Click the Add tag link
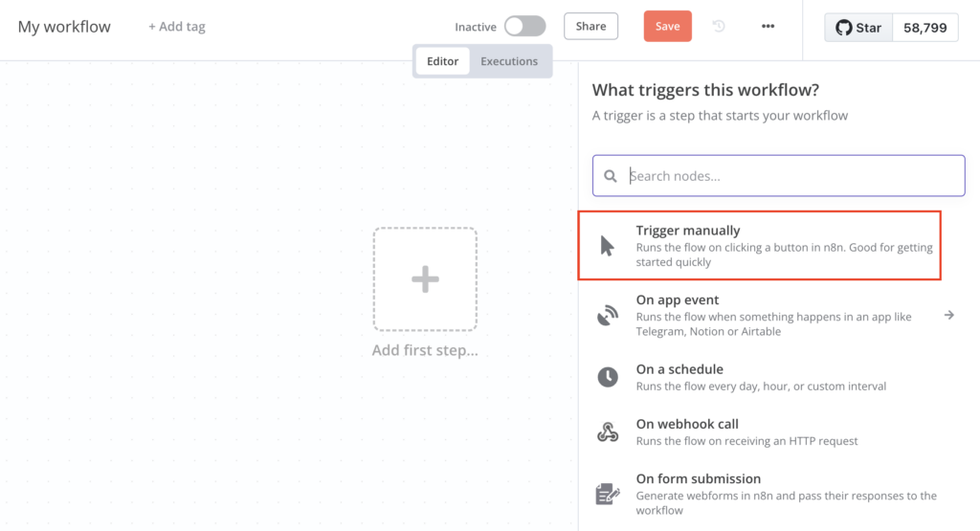The width and height of the screenshot is (980, 531). click(177, 27)
